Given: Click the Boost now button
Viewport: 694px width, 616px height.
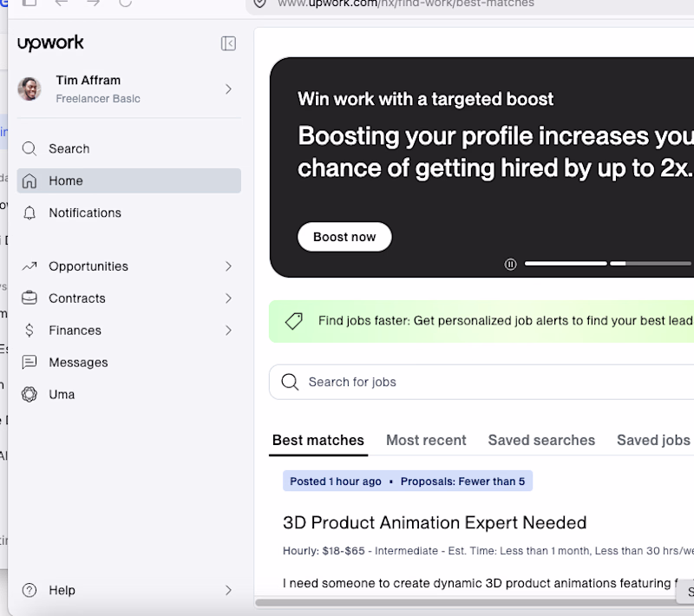Looking at the screenshot, I should [x=344, y=237].
